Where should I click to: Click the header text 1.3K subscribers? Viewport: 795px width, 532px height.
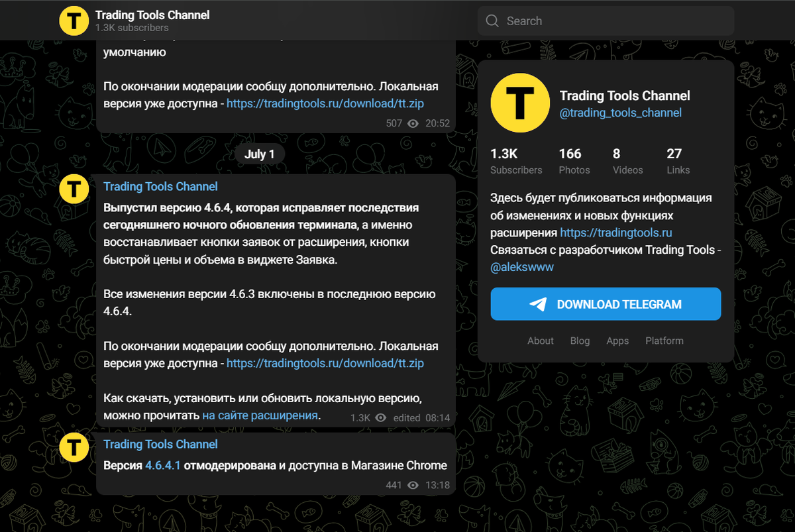[132, 28]
